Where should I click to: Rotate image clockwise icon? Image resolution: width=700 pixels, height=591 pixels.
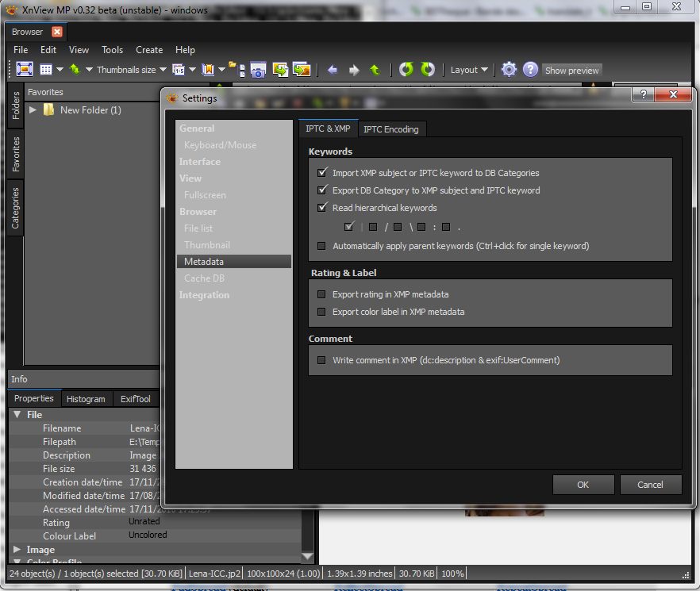pos(428,69)
